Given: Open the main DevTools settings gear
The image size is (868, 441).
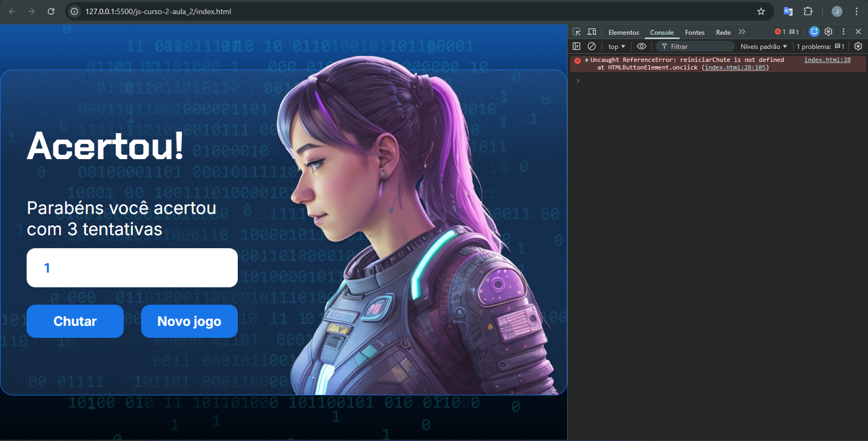Looking at the screenshot, I should pos(828,31).
